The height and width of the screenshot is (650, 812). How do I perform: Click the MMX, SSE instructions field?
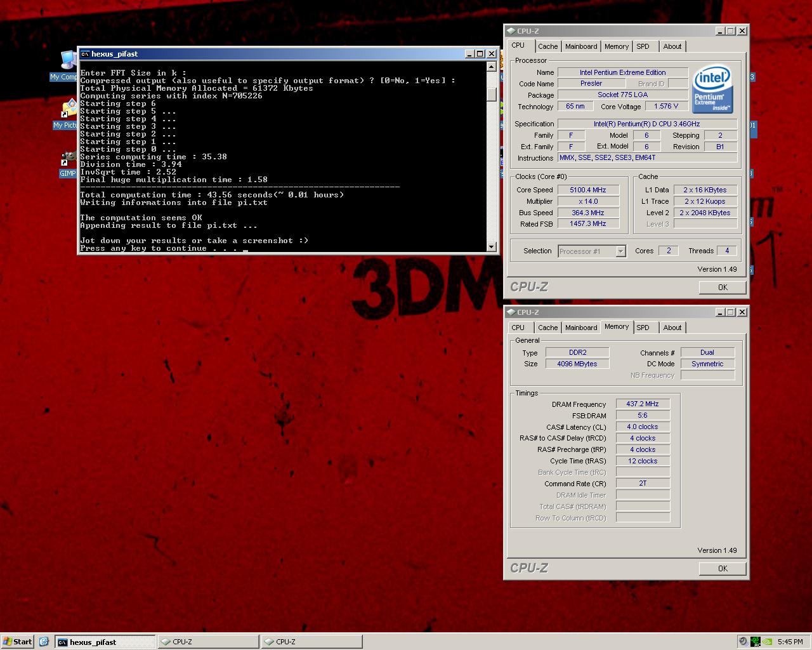click(x=647, y=157)
